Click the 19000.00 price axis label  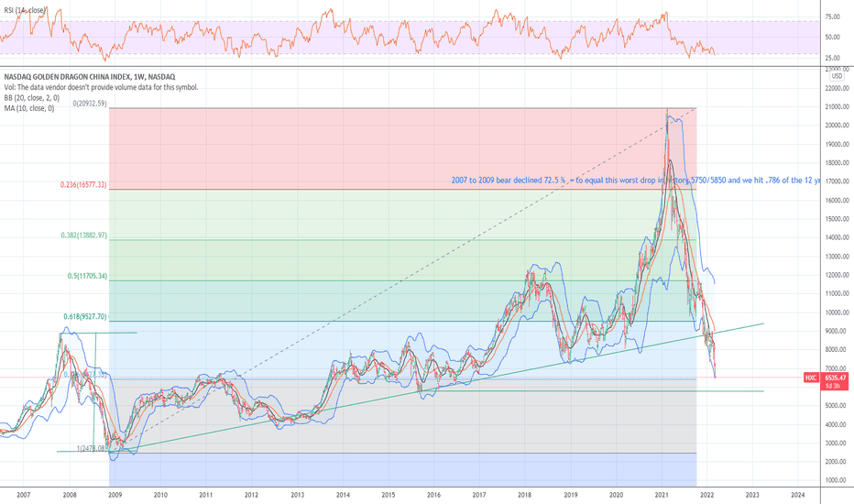838,145
